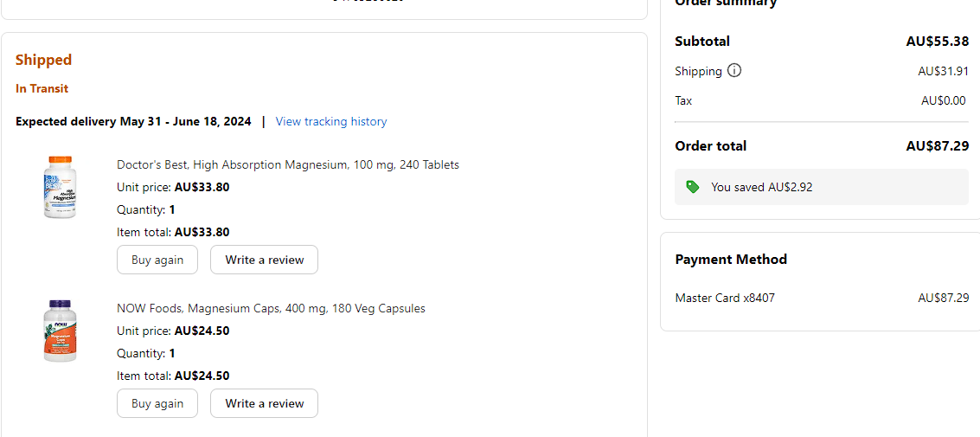The image size is (980, 437).
Task: Select unit price AU$24.50
Action: 202,331
